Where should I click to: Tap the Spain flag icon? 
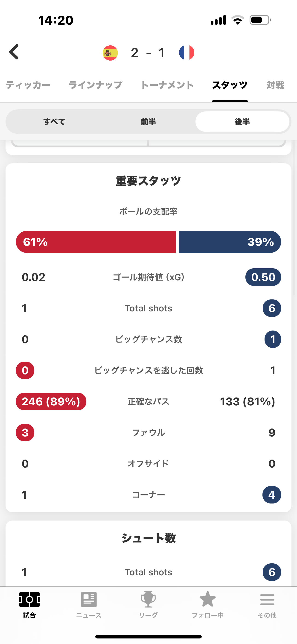pyautogui.click(x=110, y=53)
